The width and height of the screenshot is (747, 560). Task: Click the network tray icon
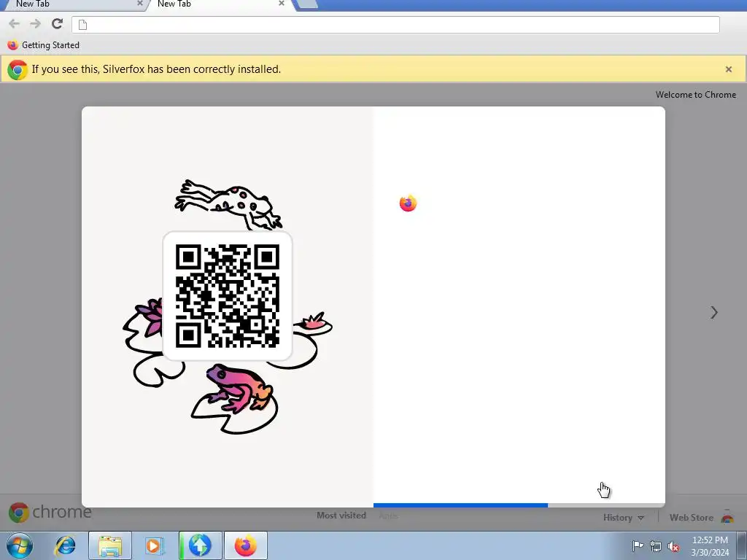pyautogui.click(x=656, y=546)
